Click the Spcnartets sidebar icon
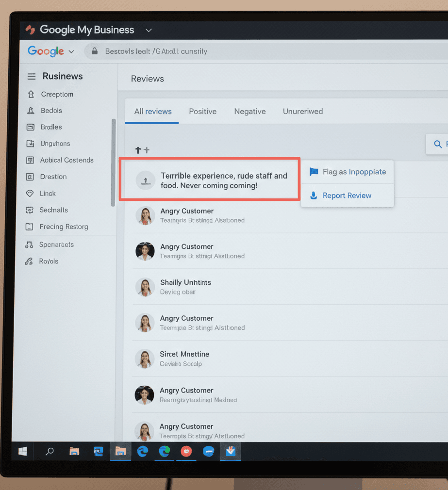The width and height of the screenshot is (448, 490). (29, 245)
